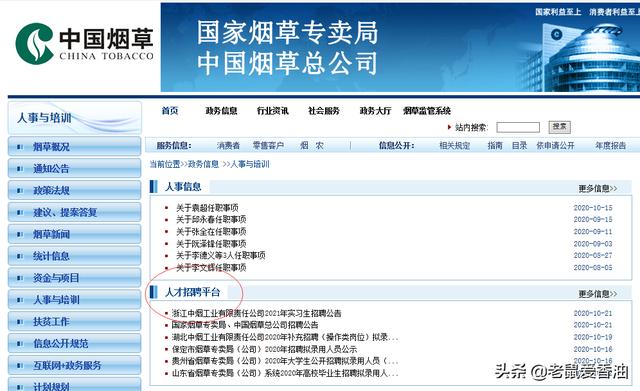Open 烟 农 service link
This screenshot has width=640, height=391.
[312, 145]
